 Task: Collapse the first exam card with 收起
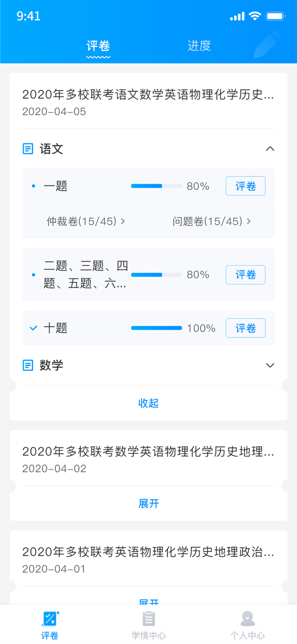148,403
